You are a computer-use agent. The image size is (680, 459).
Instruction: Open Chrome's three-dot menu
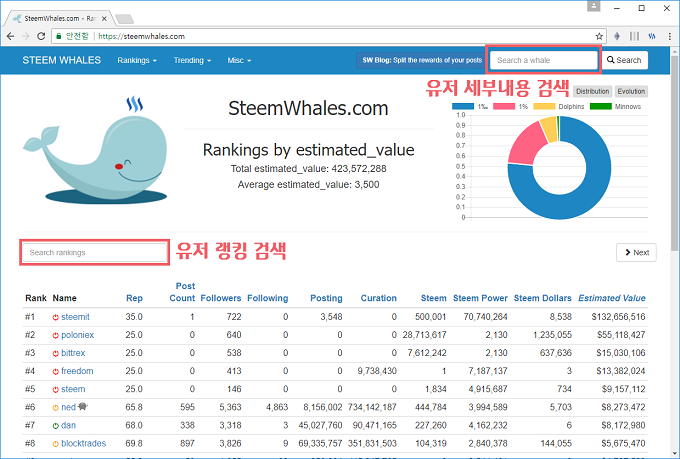(670, 36)
